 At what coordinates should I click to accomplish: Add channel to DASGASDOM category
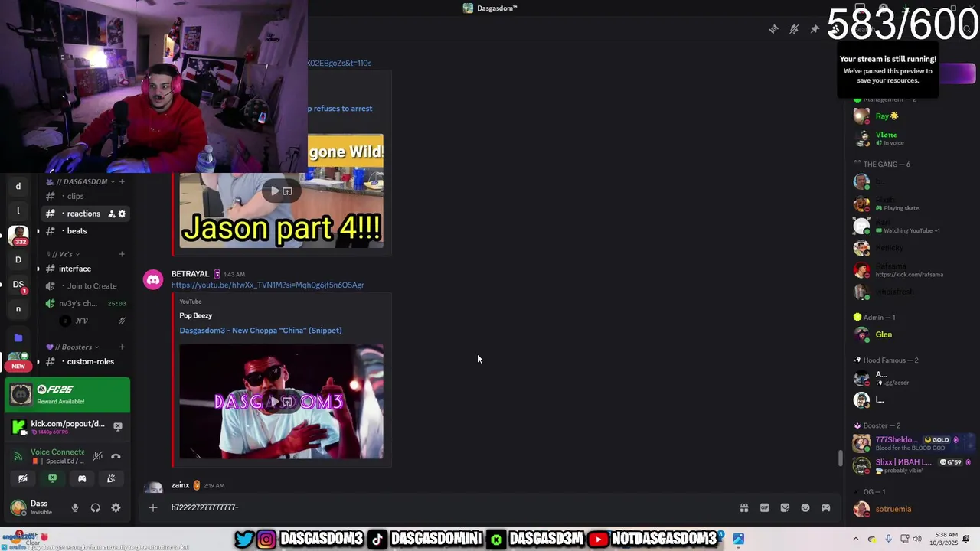click(122, 181)
